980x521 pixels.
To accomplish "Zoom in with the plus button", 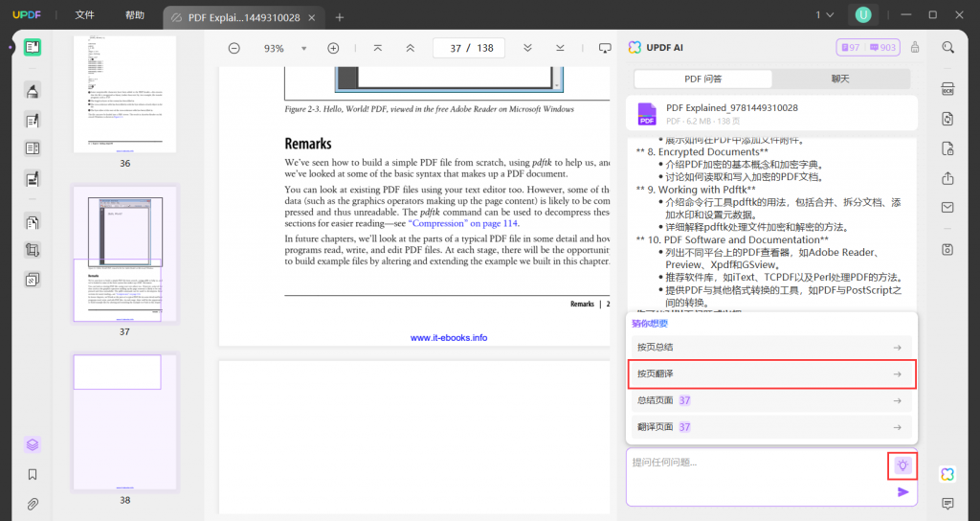I will [x=333, y=48].
